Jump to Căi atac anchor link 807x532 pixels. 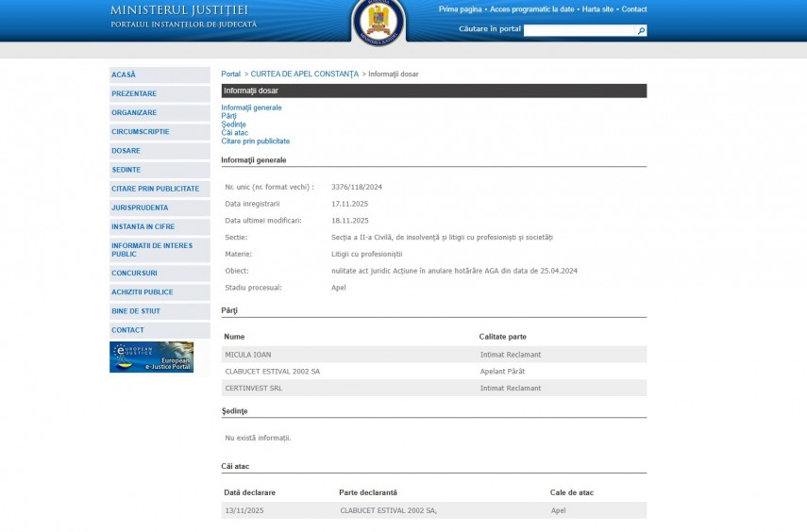[235, 133]
